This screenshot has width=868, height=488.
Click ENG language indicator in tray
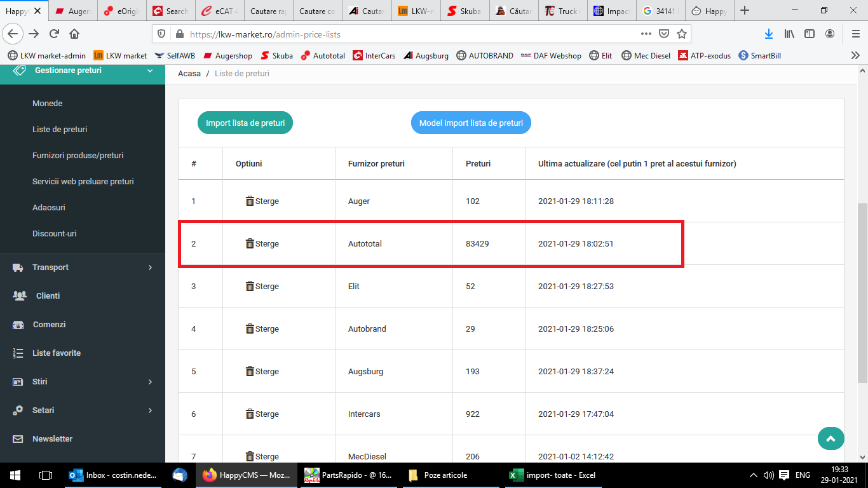coord(803,475)
